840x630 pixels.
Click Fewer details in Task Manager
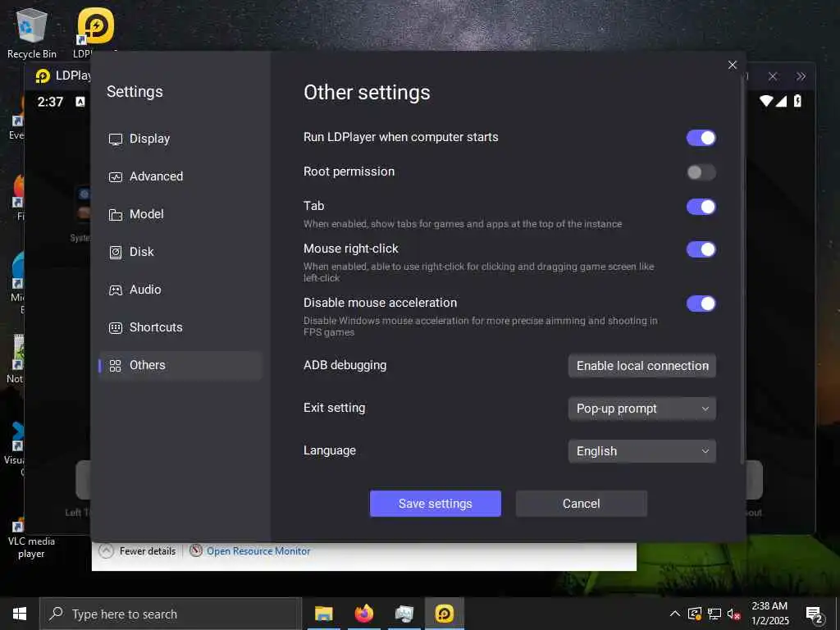(x=148, y=551)
